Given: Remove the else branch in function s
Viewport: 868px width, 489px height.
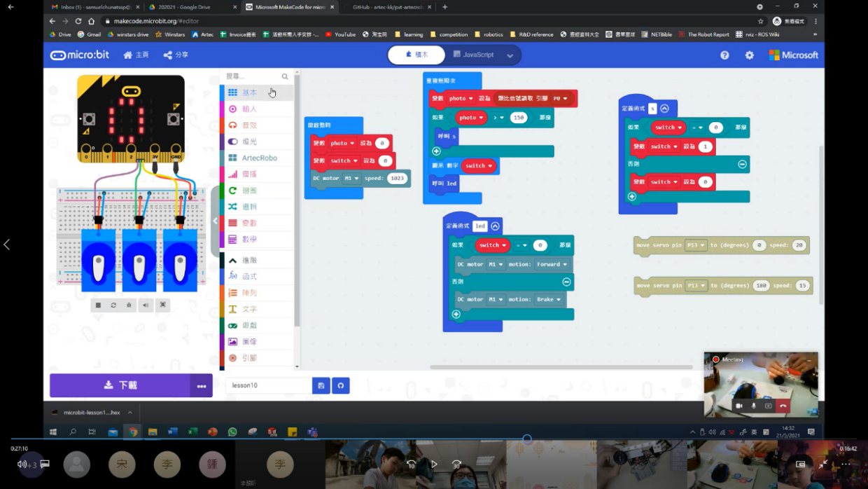Looking at the screenshot, I should tap(742, 164).
